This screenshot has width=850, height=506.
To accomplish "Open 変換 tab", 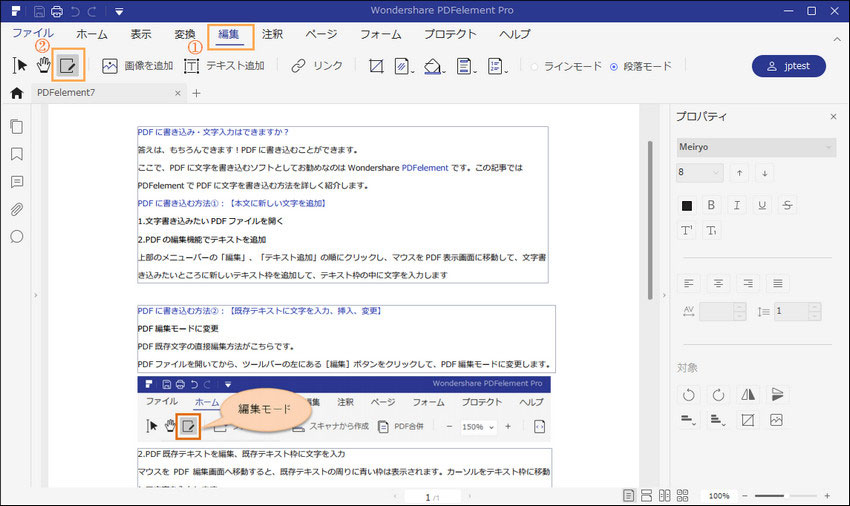I will tap(184, 34).
